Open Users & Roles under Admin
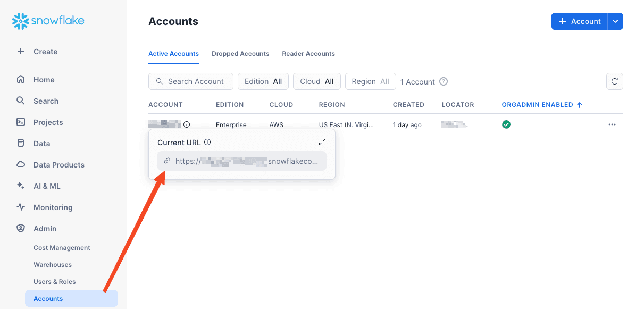Viewport: 644px width, 309px height. 55,282
